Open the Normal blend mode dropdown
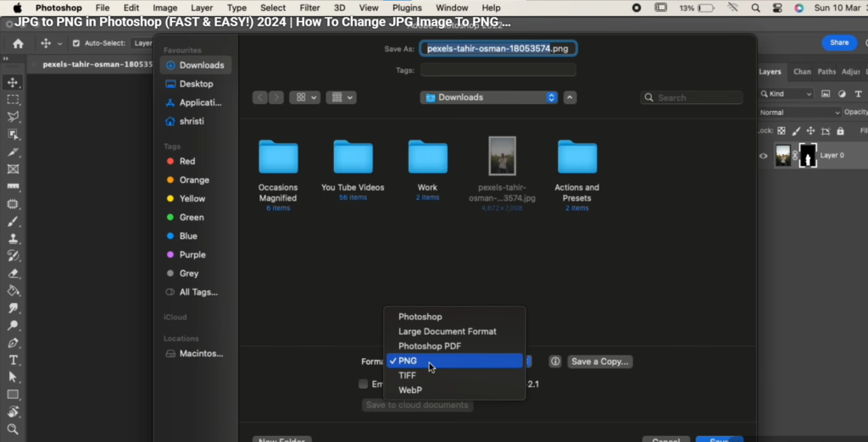 pos(800,113)
